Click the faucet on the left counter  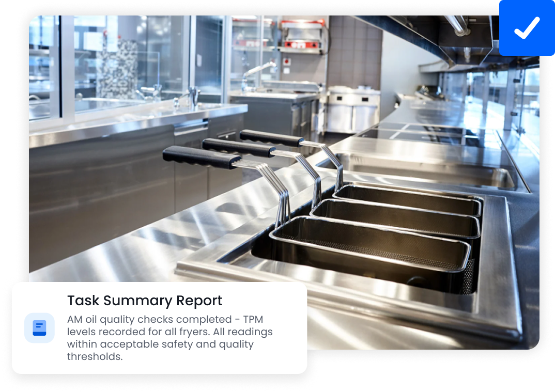pos(193,97)
